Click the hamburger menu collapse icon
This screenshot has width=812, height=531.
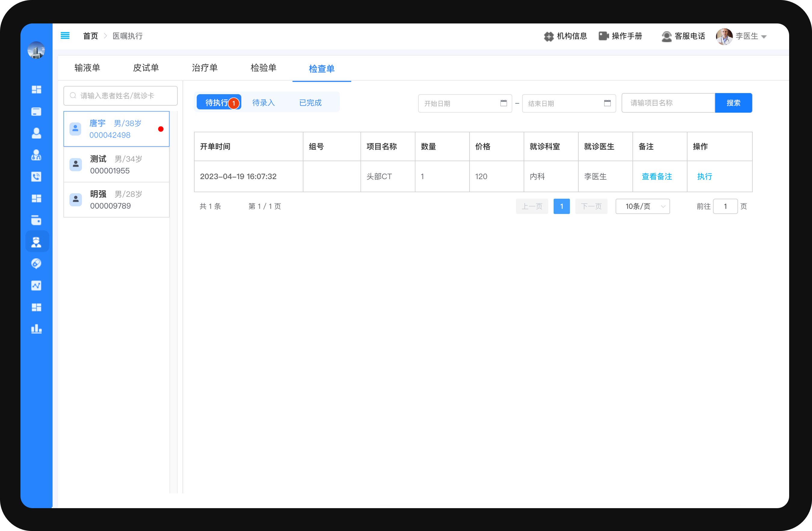coord(65,36)
